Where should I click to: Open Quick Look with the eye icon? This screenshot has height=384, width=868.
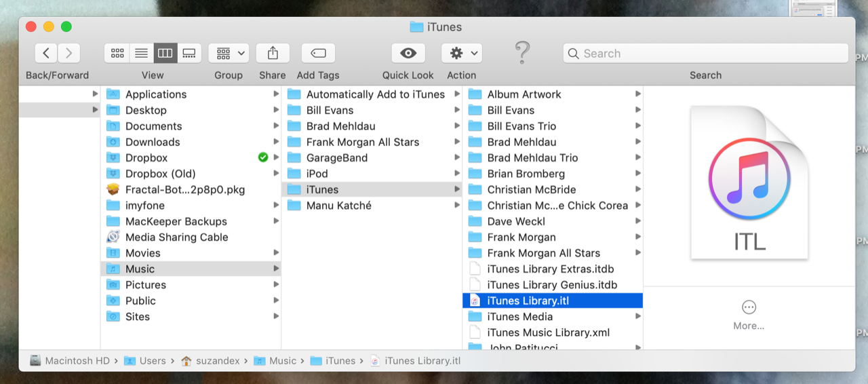pos(408,53)
